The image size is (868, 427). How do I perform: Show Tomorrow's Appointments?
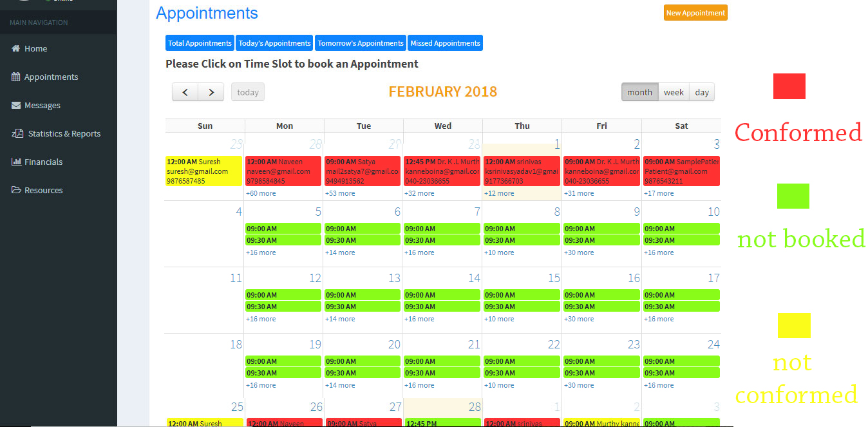coord(361,43)
